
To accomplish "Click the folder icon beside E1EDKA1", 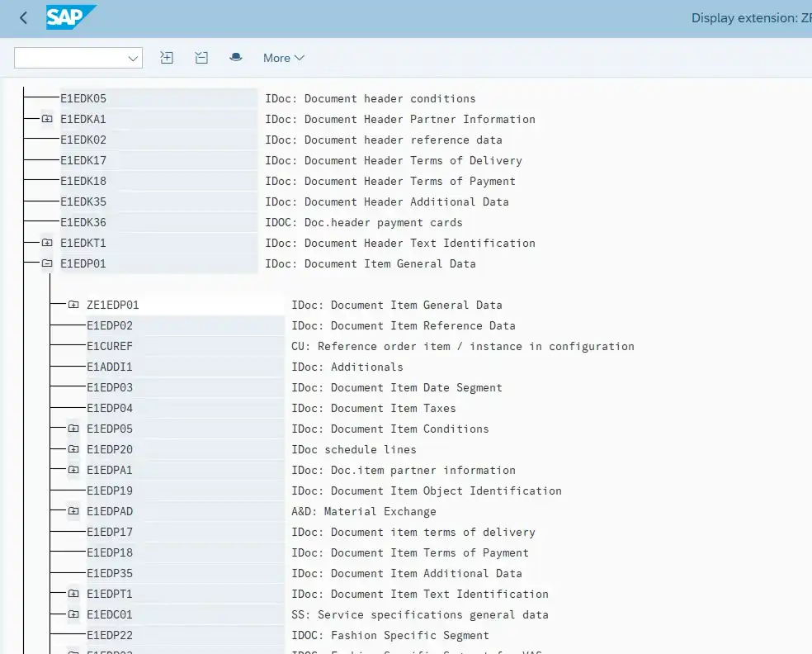I will point(45,119).
